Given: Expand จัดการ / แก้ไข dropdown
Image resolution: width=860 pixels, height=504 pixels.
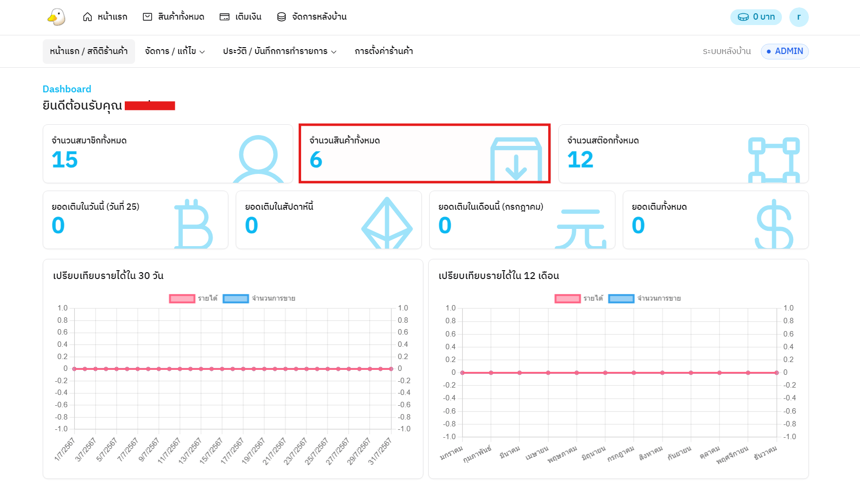Looking at the screenshot, I should [x=175, y=51].
